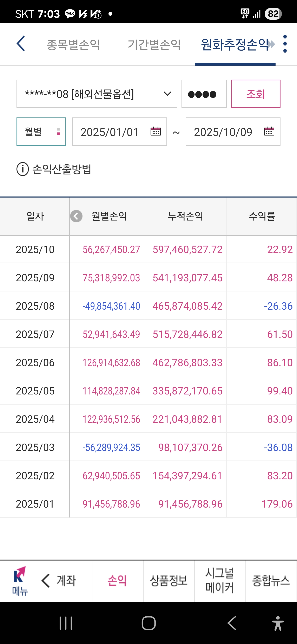Open 시그널 메이커 in bottom navigation
Viewport: 297px width, 644px height.
pyautogui.click(x=220, y=580)
